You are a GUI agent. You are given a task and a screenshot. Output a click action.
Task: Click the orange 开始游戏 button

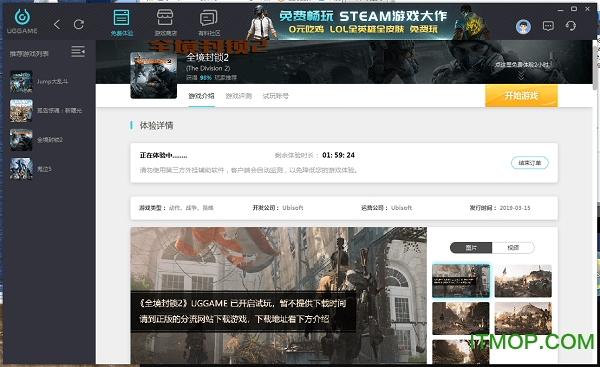click(521, 96)
